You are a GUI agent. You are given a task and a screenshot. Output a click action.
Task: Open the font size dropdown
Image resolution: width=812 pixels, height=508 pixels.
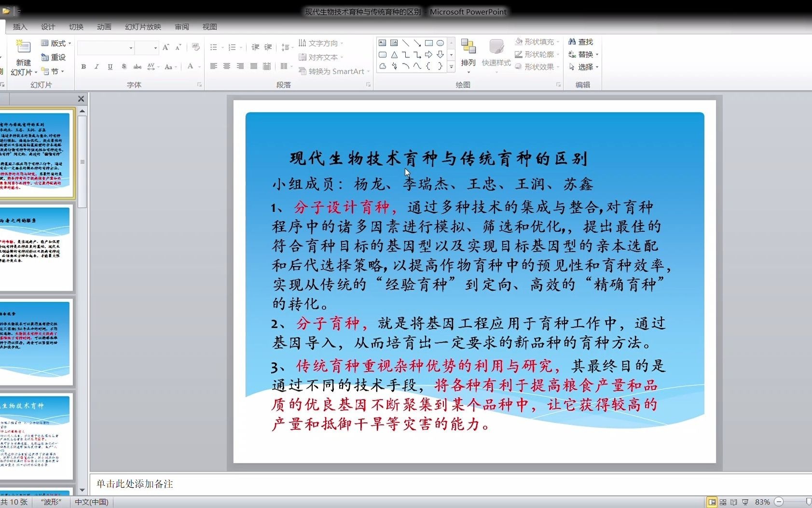(155, 47)
